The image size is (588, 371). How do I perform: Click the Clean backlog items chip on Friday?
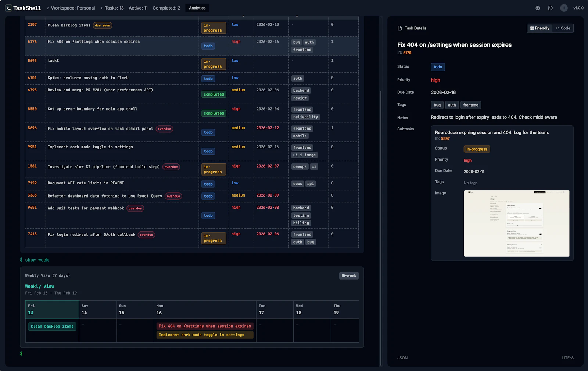(x=52, y=326)
